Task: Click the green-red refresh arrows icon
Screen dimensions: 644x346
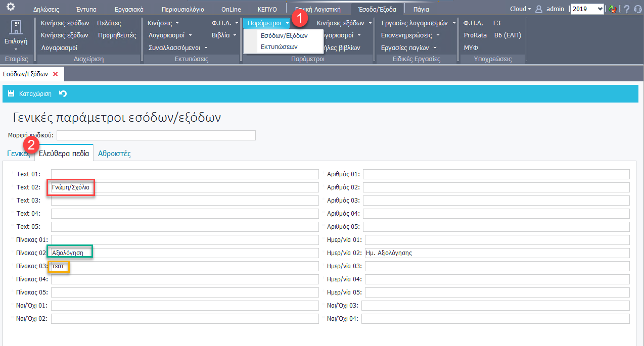Action: [x=613, y=9]
